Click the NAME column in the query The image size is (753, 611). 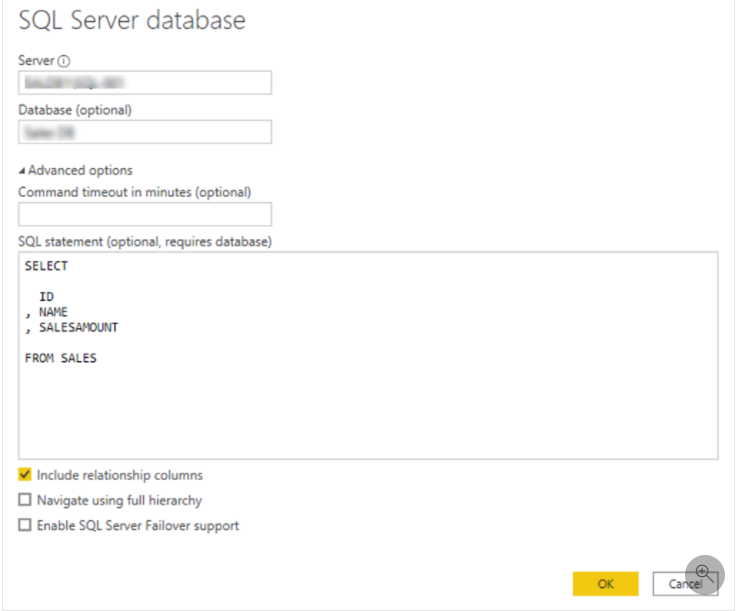[53, 312]
